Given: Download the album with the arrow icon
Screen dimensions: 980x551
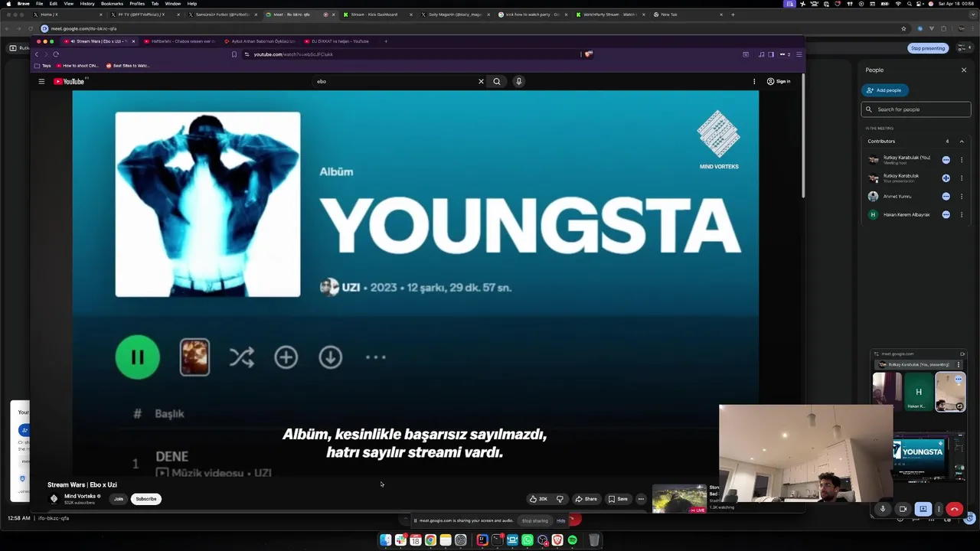Looking at the screenshot, I should pos(330,357).
